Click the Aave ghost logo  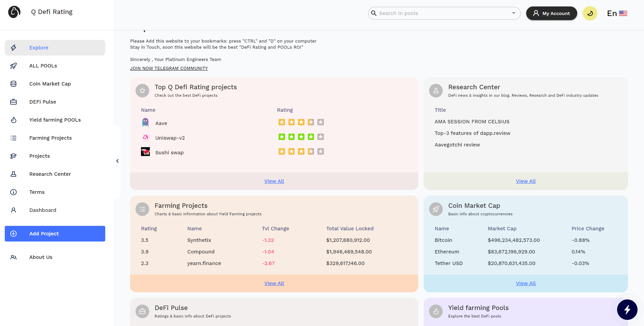pos(145,122)
